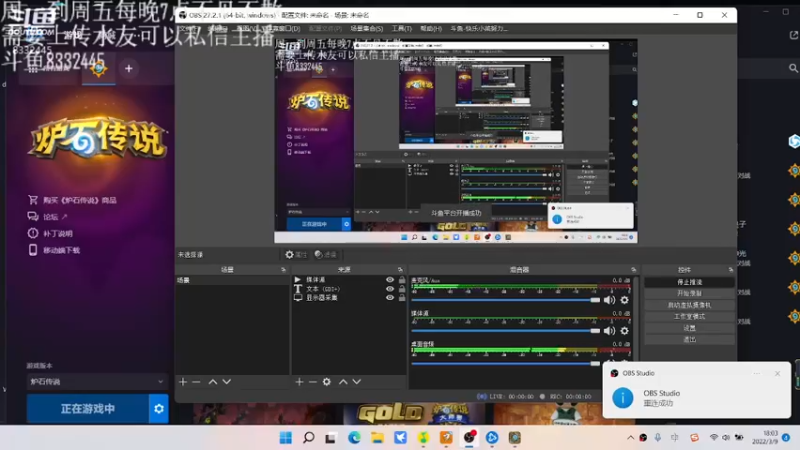This screenshot has width=800, height=450.
Task: Move source down in the Sources panel
Action: coord(357,382)
